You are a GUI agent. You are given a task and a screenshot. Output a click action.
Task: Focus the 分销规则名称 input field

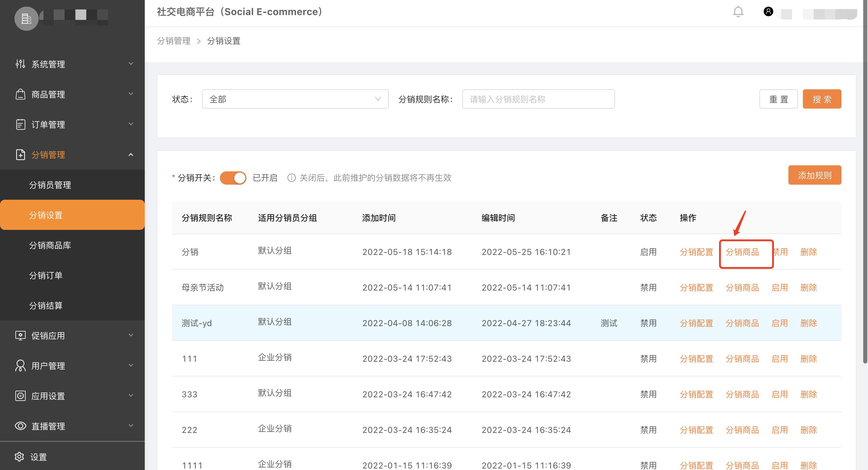tap(538, 99)
